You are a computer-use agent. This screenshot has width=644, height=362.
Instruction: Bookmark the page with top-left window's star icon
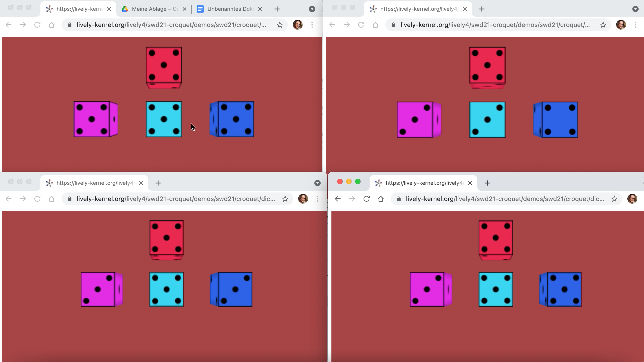pyautogui.click(x=280, y=25)
